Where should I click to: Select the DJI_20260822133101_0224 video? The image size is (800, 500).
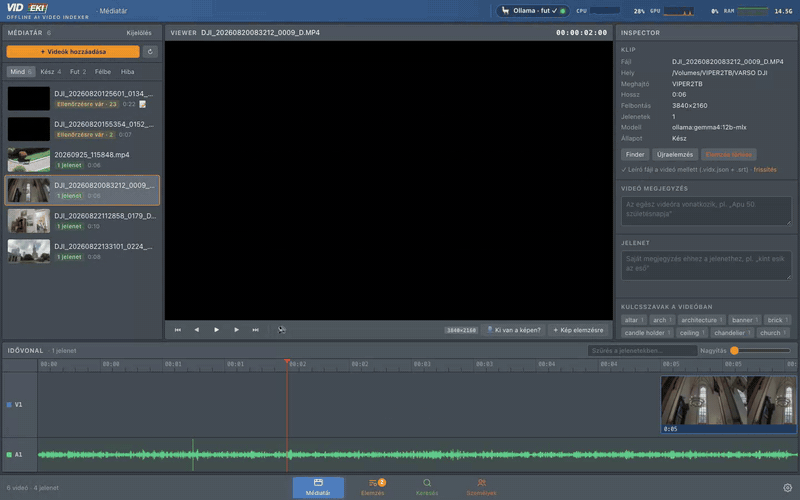click(x=82, y=252)
